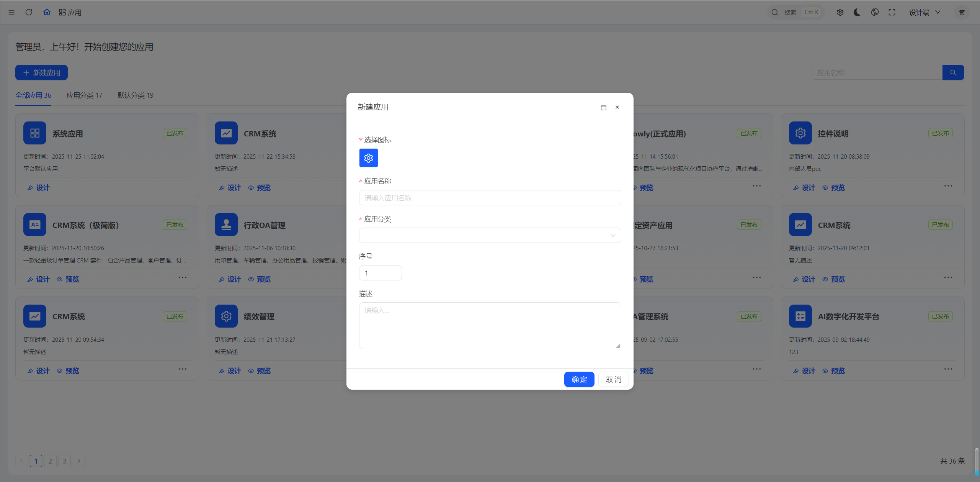The image size is (980, 482).
Task: Click the blue gear icon selector
Action: (368, 158)
